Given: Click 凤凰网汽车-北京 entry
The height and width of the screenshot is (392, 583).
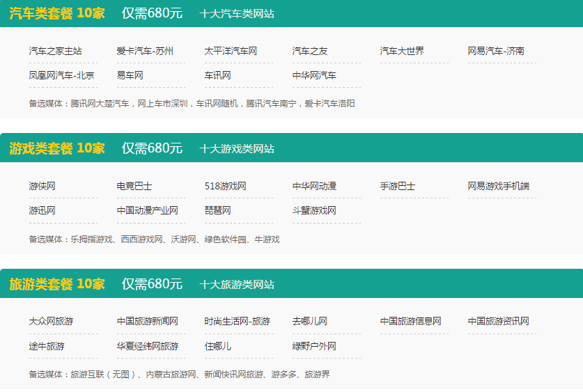Looking at the screenshot, I should tap(61, 75).
